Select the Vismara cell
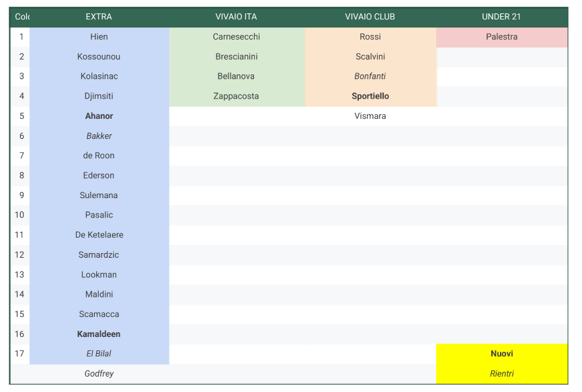The width and height of the screenshot is (582, 392). pos(370,116)
